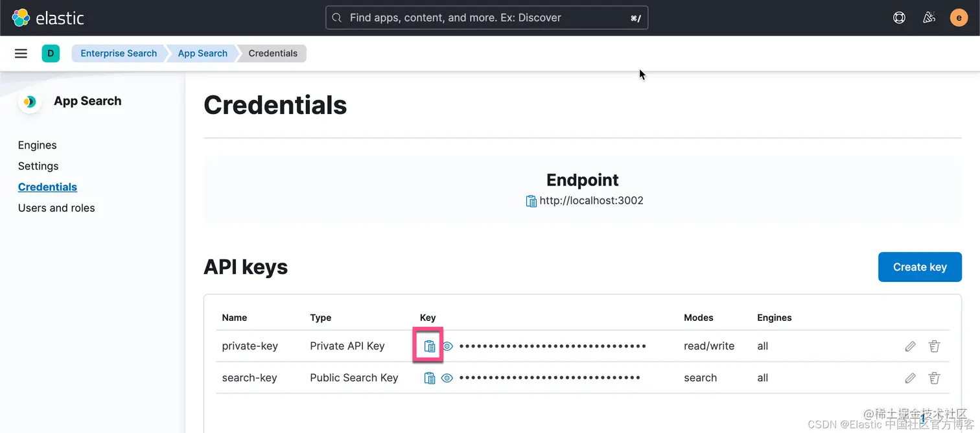Click the Elastic logo

(x=48, y=18)
